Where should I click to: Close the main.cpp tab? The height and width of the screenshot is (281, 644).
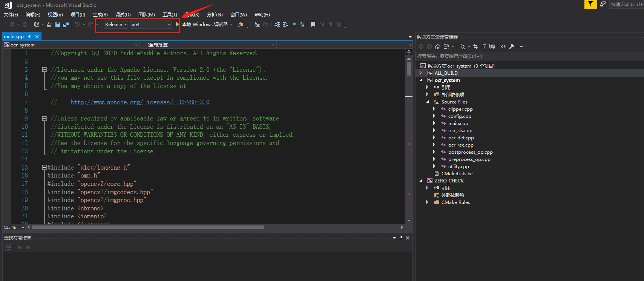tap(37, 37)
